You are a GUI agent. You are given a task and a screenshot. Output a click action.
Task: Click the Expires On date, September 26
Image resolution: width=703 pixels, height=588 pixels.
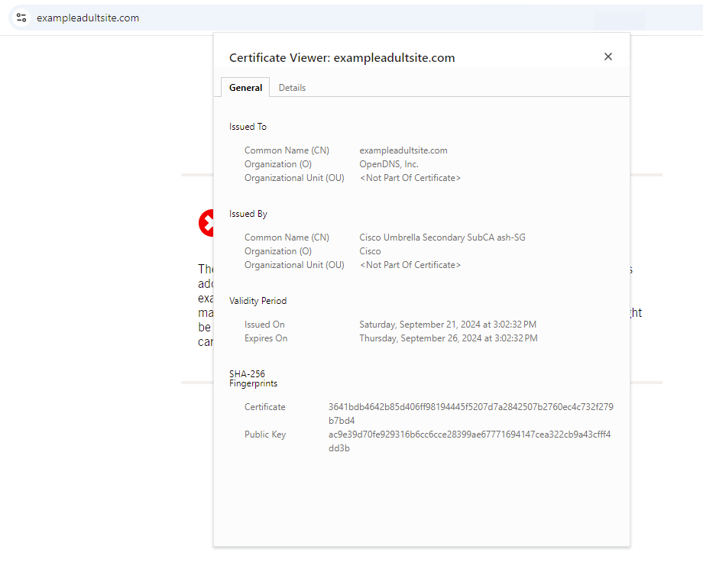[448, 338]
